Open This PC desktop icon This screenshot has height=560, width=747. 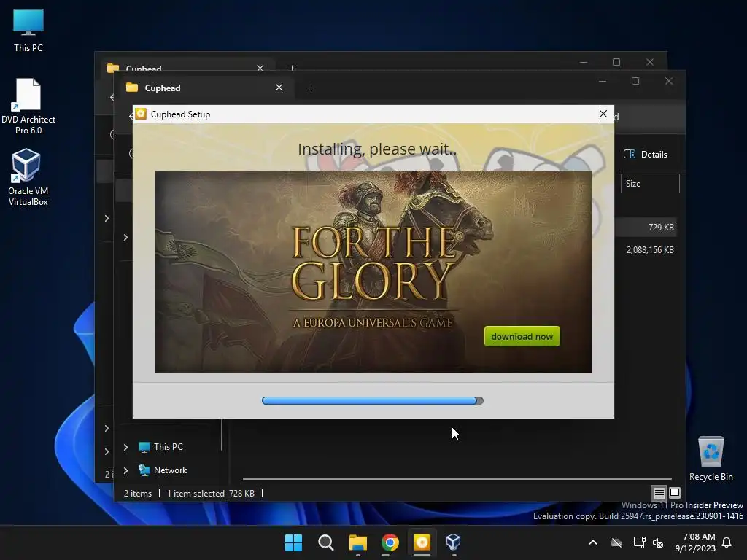click(28, 31)
